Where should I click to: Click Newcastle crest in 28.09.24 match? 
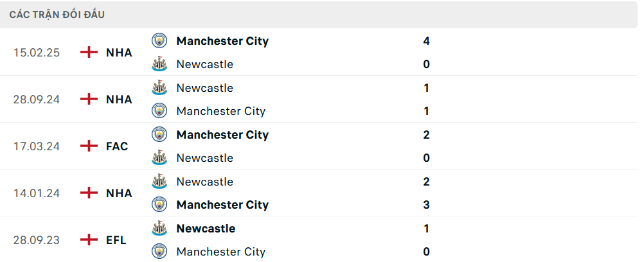pyautogui.click(x=159, y=88)
